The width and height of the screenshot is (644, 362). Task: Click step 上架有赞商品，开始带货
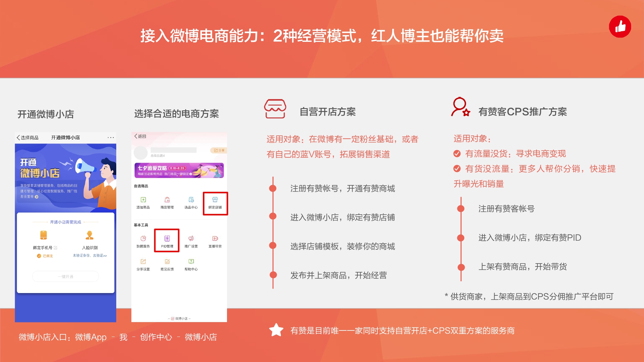[522, 267]
